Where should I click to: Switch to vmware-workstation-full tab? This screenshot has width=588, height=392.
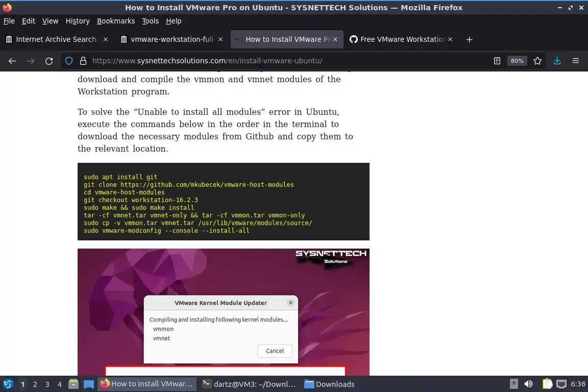[x=171, y=39]
